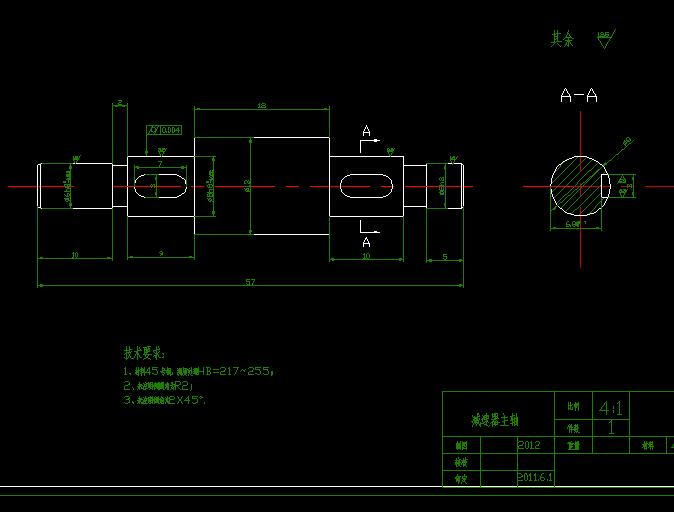
Task: Click the upper 'A' section cut marker
Action: click(x=366, y=131)
